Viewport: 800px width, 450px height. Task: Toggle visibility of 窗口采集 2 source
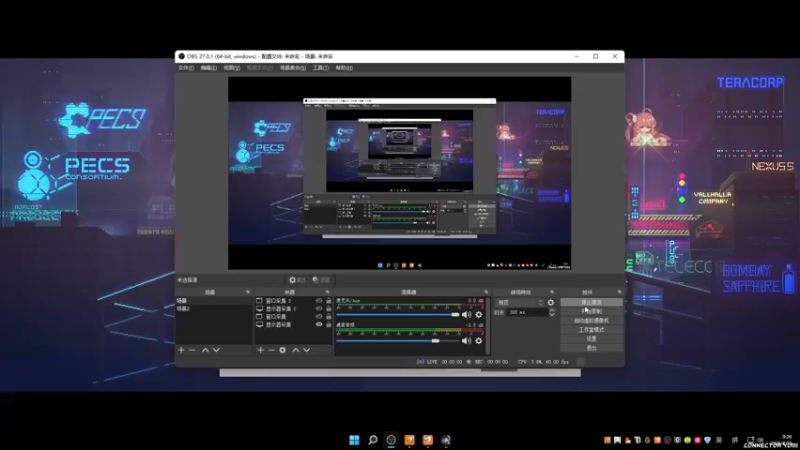319,301
